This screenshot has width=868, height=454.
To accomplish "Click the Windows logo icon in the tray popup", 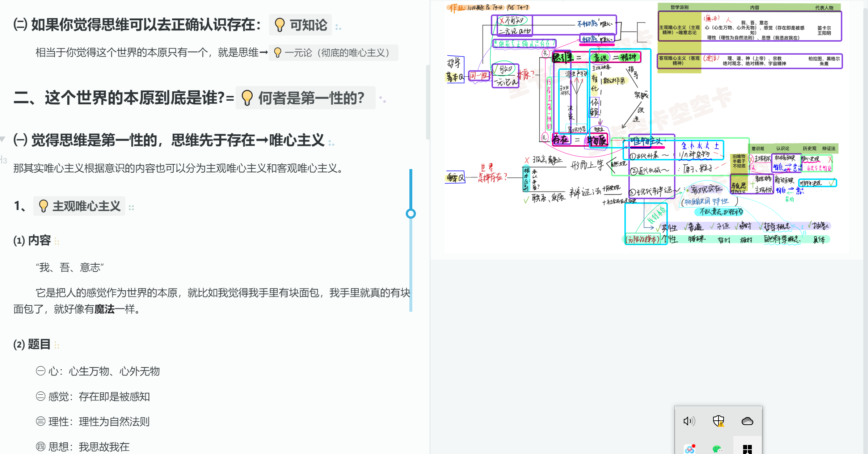I will pos(748,449).
